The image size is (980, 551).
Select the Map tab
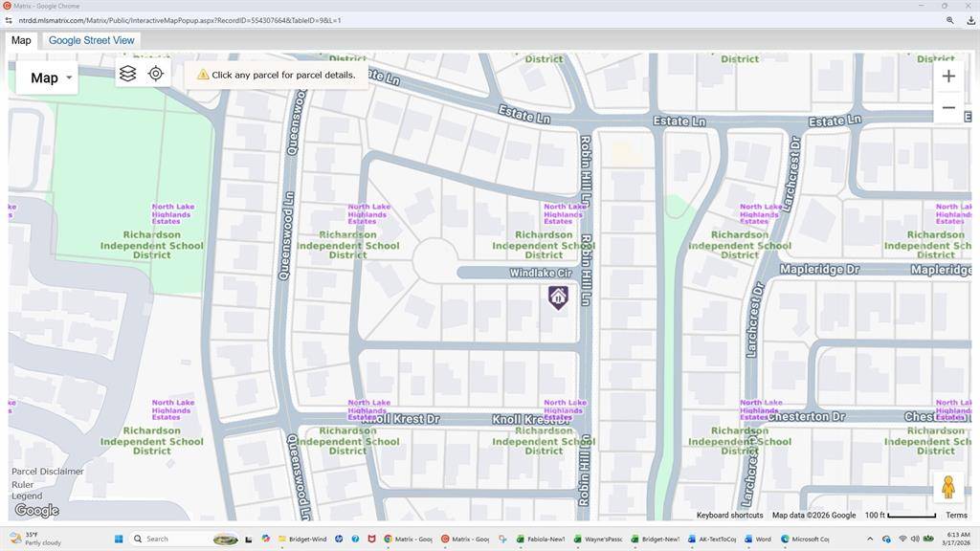21,40
